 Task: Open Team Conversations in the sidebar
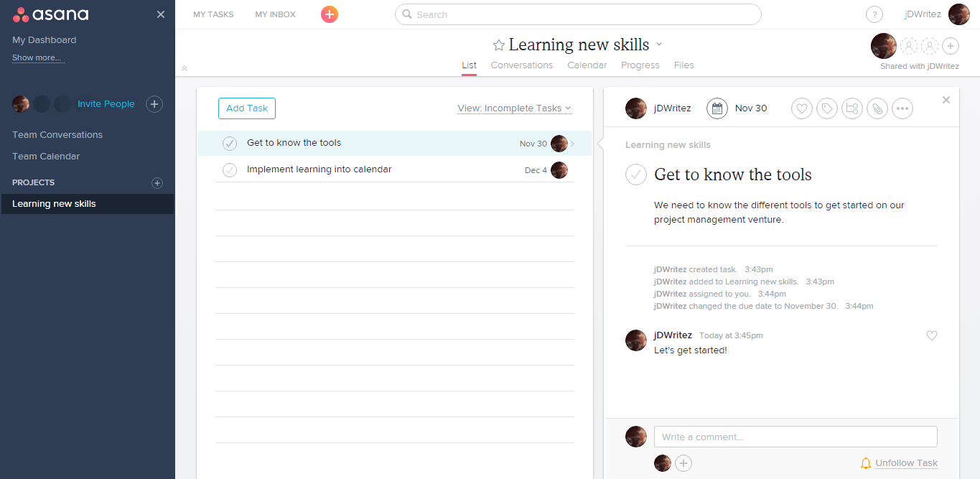[57, 135]
